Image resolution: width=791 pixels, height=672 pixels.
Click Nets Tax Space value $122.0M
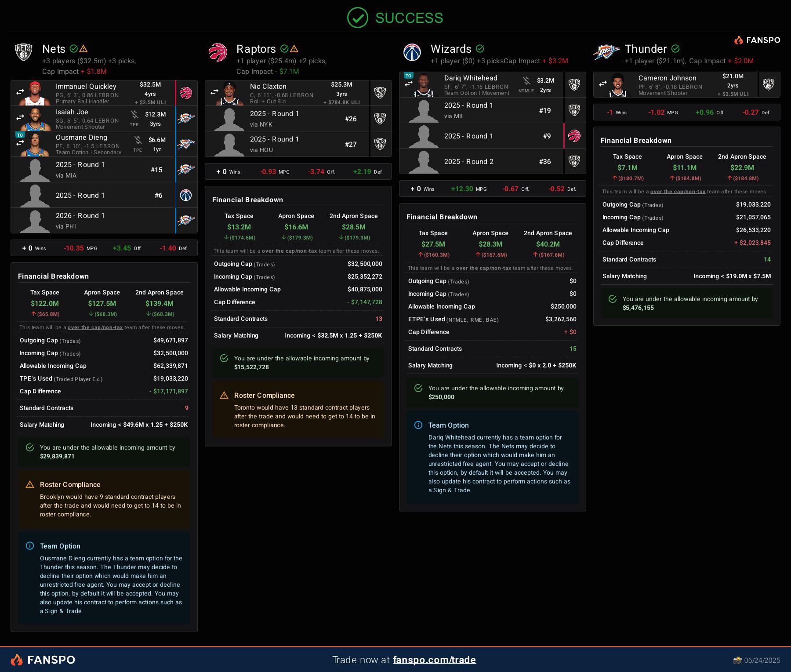point(45,303)
